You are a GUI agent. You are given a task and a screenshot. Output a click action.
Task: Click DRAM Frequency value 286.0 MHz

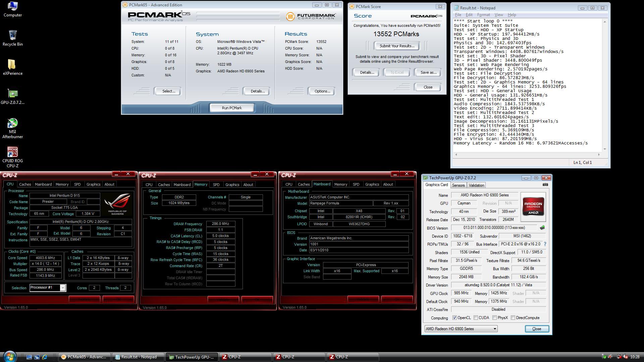pyautogui.click(x=221, y=224)
